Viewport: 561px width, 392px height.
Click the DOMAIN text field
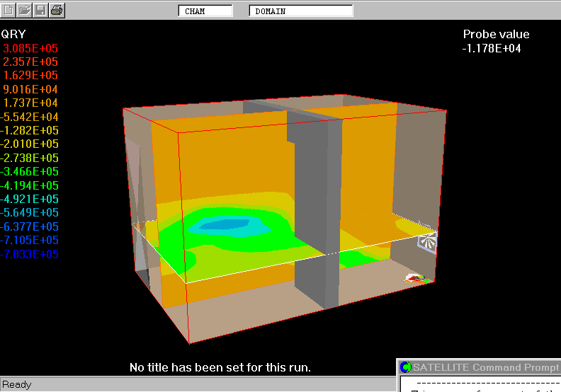(300, 11)
